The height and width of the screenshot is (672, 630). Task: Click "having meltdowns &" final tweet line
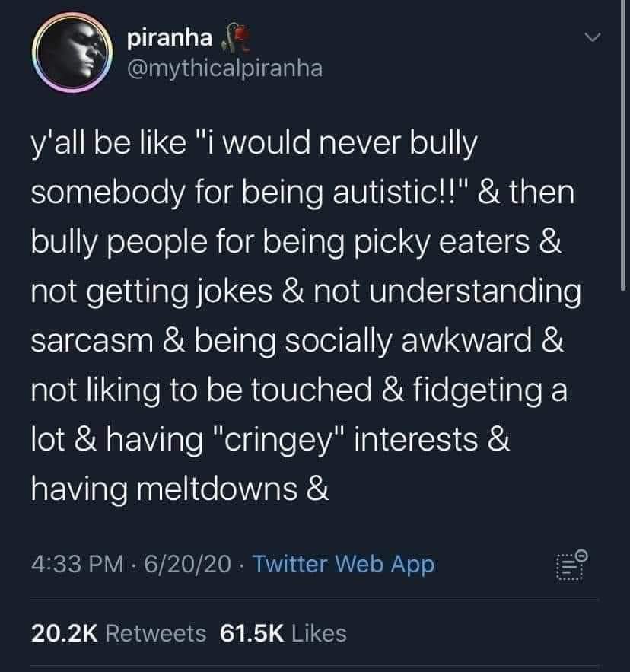pyautogui.click(x=180, y=491)
